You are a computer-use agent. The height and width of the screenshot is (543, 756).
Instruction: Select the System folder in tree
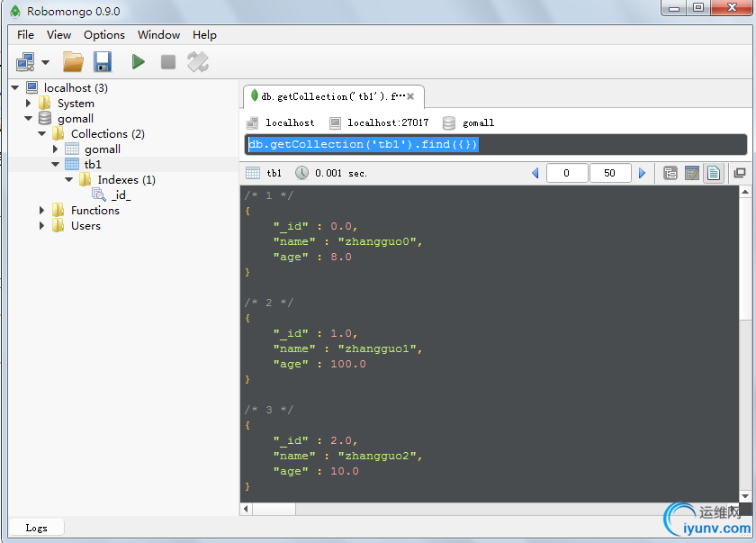click(x=76, y=104)
